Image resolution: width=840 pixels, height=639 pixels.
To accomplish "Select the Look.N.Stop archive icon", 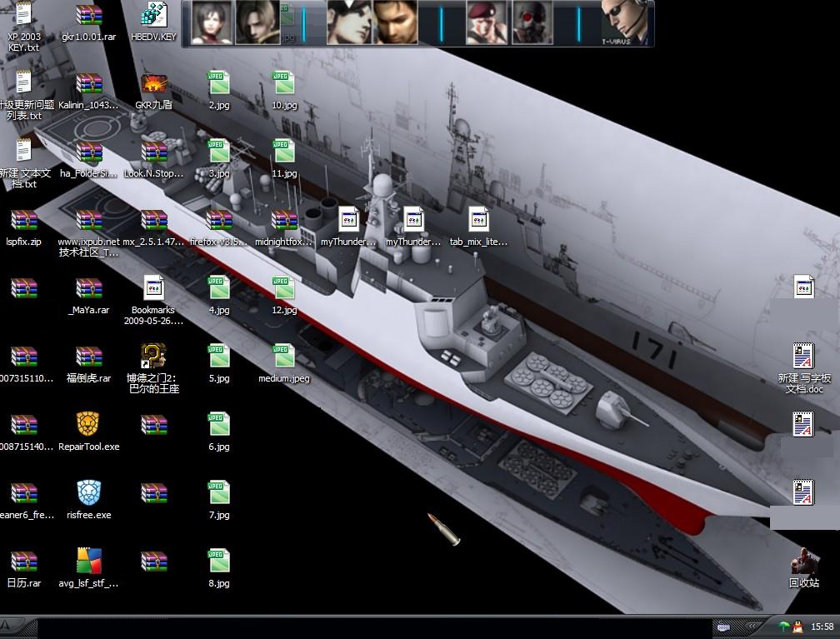I will (x=153, y=159).
